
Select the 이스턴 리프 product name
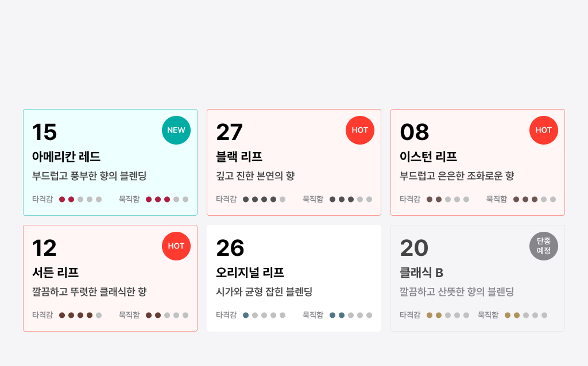(428, 157)
